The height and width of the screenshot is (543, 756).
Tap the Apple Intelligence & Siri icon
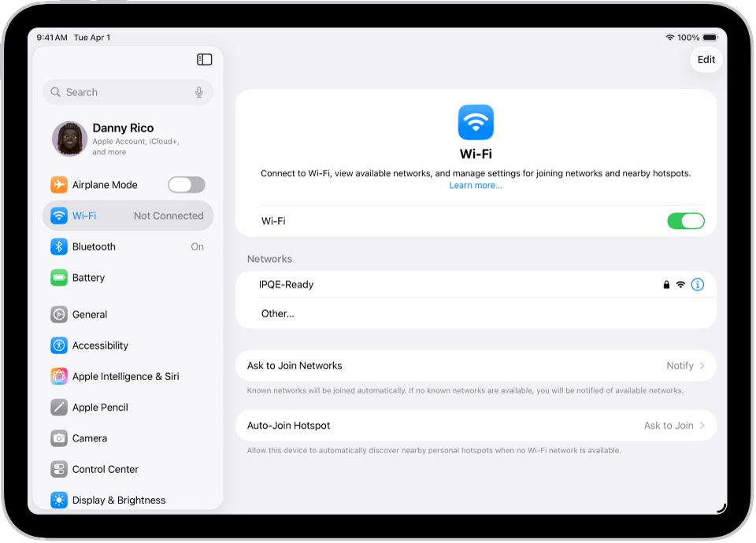pos(59,376)
